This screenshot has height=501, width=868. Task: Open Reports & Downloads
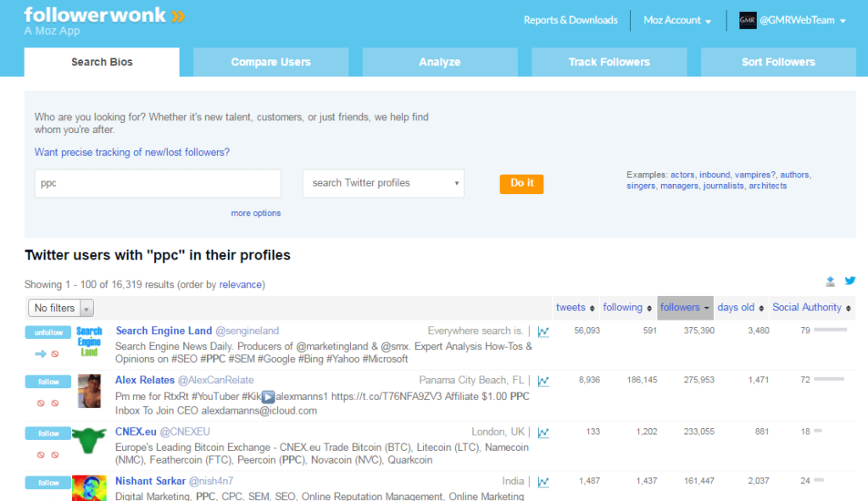tap(570, 20)
